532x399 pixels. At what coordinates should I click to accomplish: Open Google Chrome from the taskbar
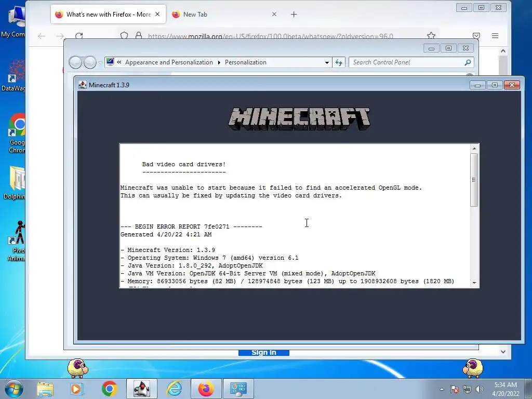tap(109, 389)
